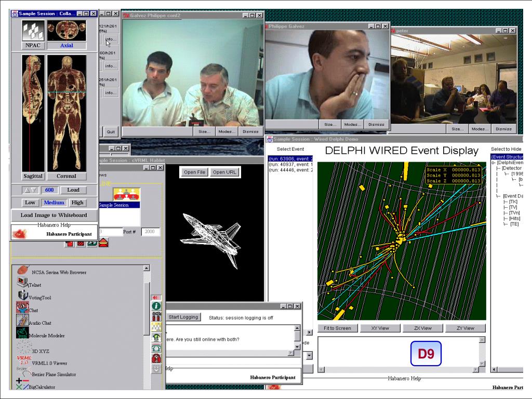Open the Bezier Plane Simulator icon
The image size is (532, 399).
(24, 371)
